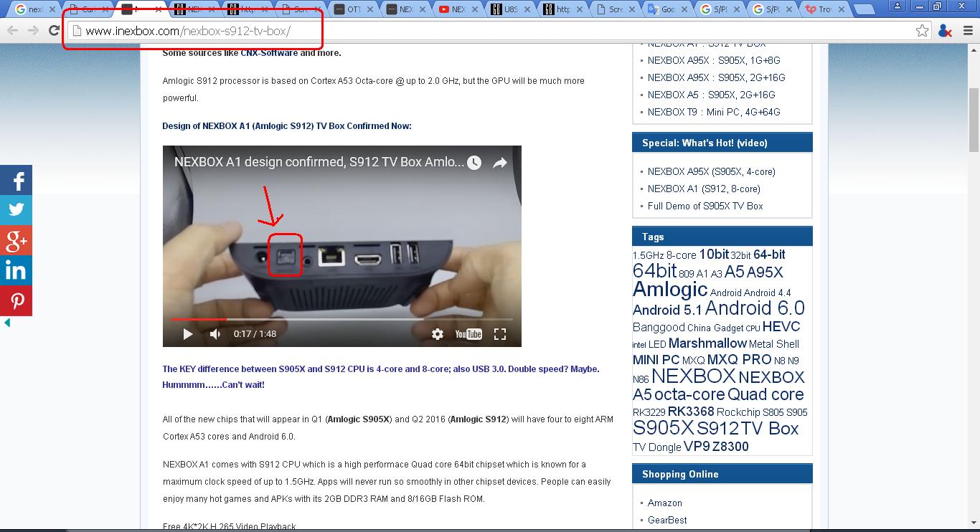Add video to Watch Later

click(x=474, y=163)
